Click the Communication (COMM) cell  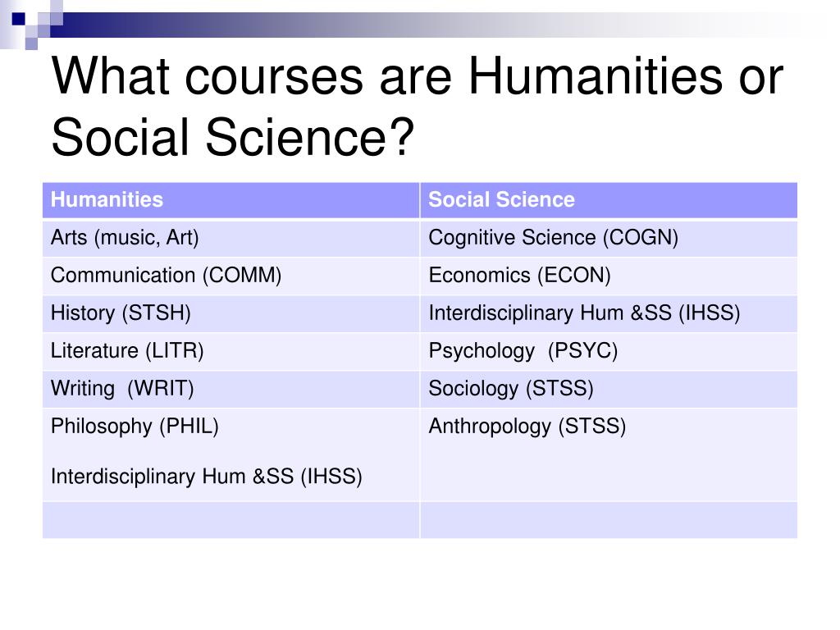(231, 276)
